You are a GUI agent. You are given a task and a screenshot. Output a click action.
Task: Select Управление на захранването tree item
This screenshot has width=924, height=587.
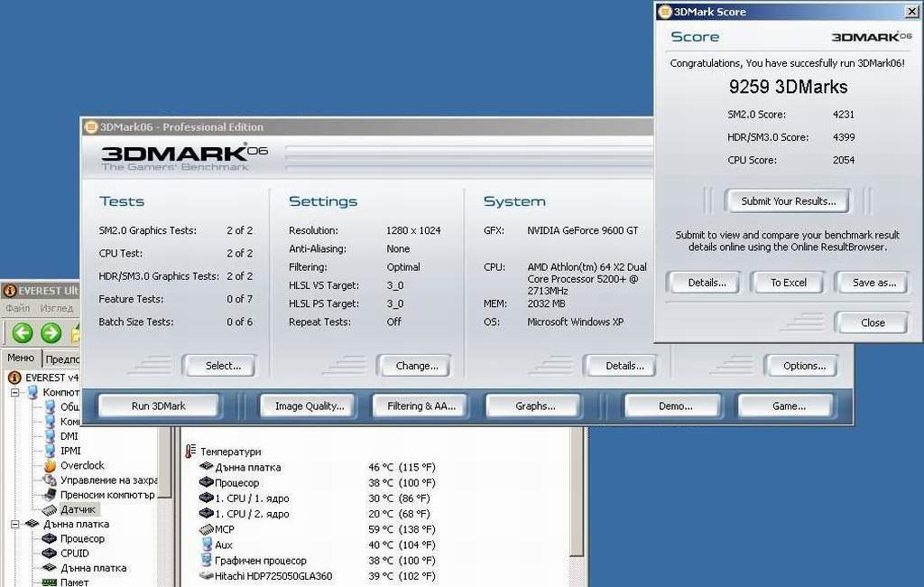(x=108, y=480)
